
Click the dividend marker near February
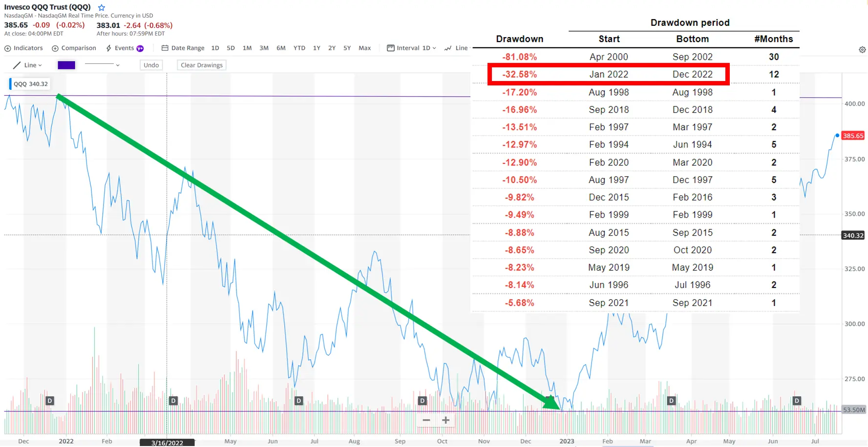coord(173,401)
